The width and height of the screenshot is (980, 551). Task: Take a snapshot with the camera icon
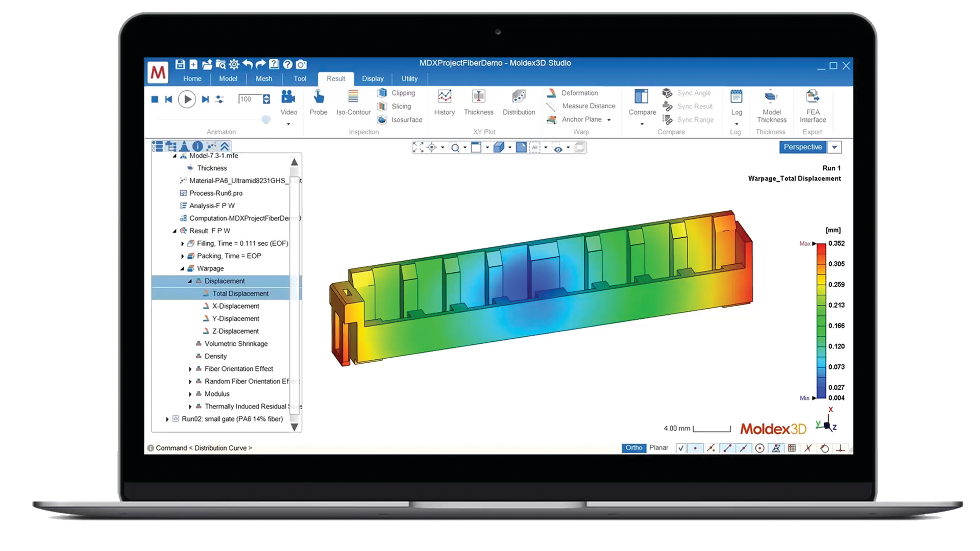click(301, 64)
